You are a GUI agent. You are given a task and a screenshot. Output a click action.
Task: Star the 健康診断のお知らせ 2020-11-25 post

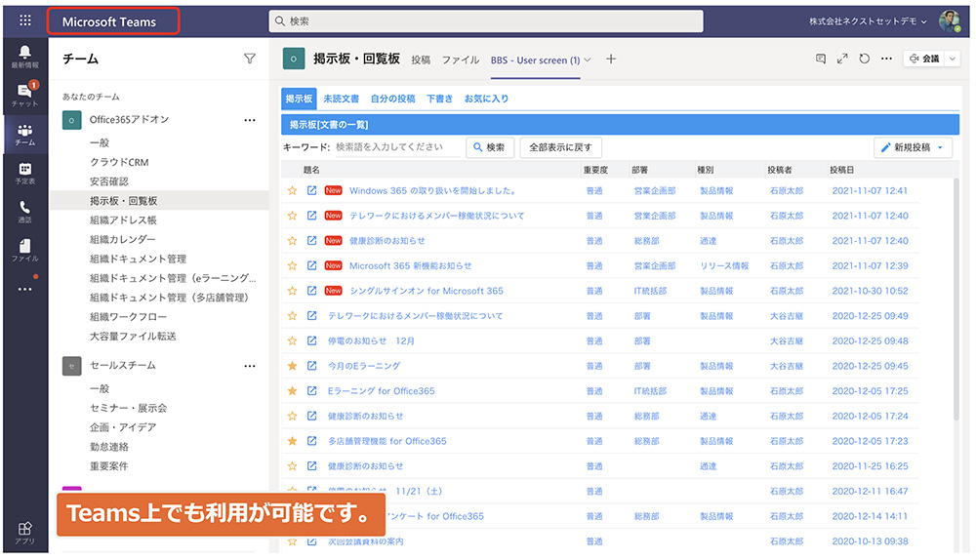pos(292,466)
